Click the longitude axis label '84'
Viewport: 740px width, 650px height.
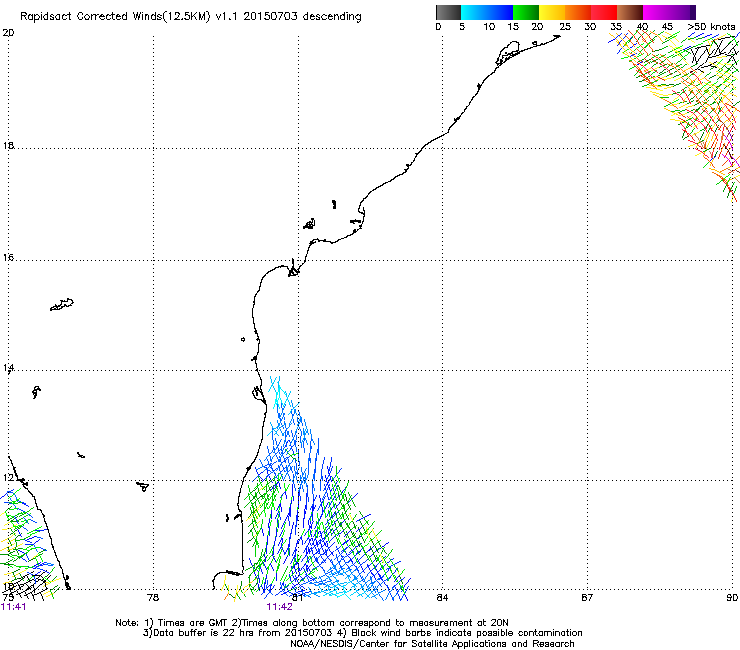point(442,598)
